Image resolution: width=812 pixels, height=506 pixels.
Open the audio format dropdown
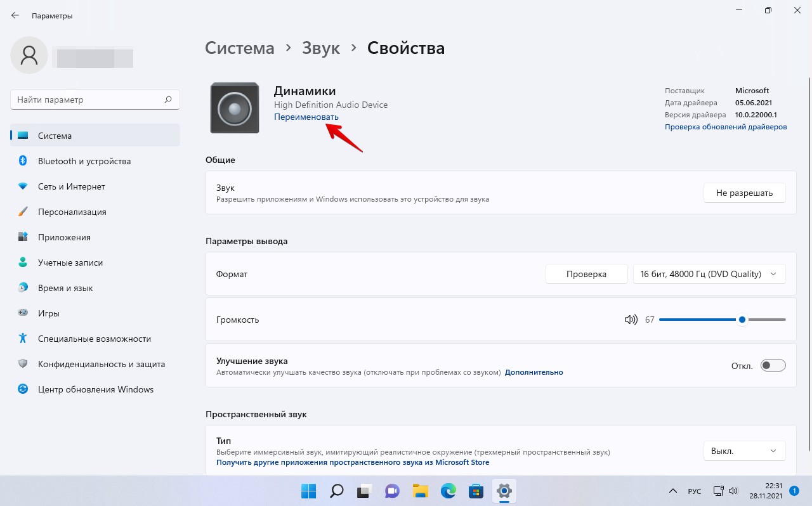coord(709,274)
